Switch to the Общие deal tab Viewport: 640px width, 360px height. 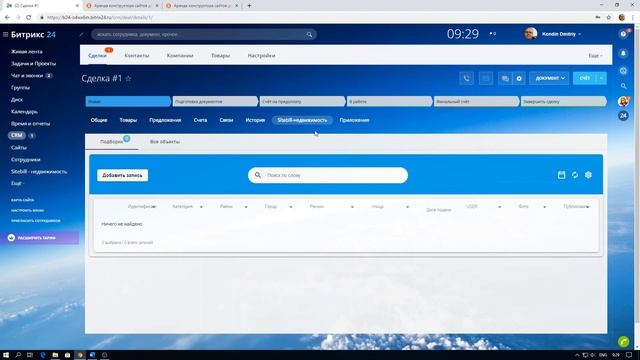coord(99,120)
